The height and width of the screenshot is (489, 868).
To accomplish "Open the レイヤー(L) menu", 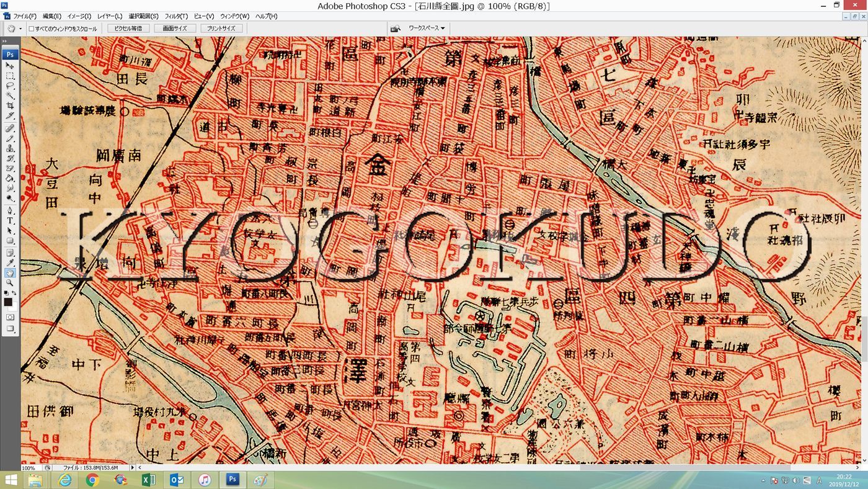I will pos(110,16).
